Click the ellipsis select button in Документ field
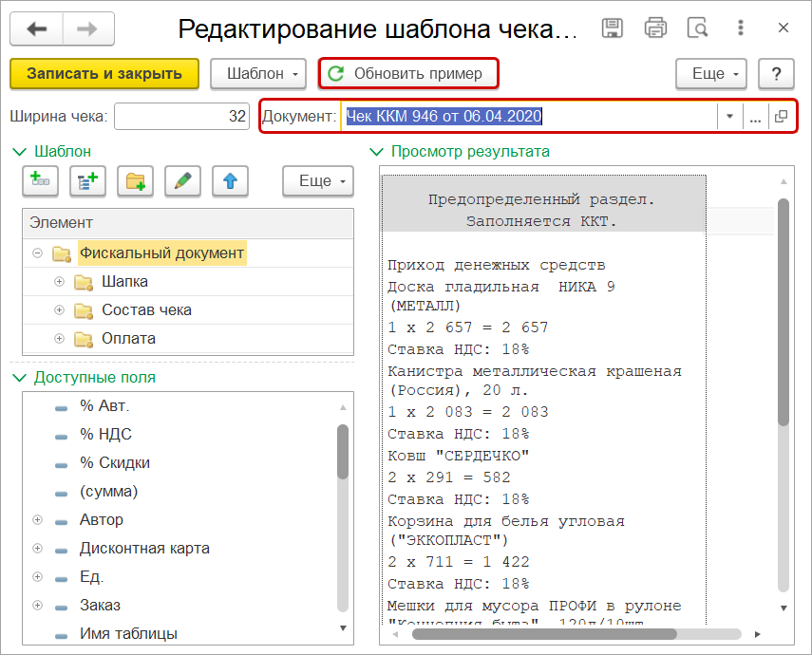 [755, 116]
